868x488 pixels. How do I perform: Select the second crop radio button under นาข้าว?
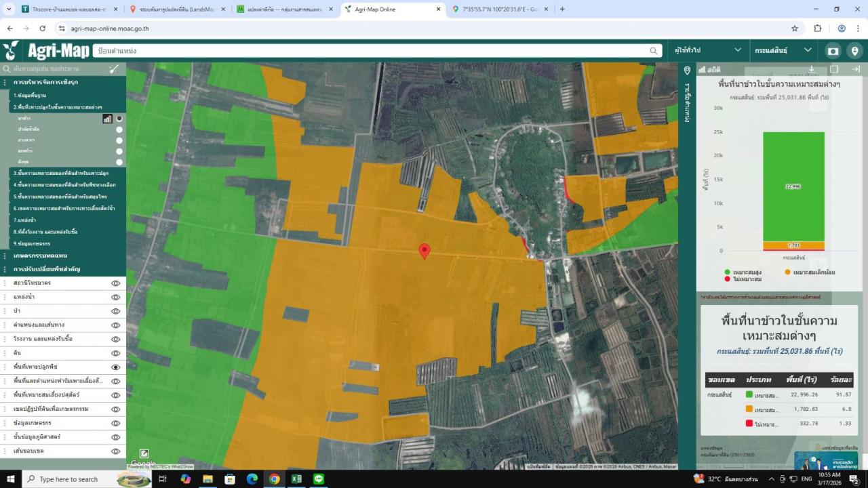coord(119,129)
